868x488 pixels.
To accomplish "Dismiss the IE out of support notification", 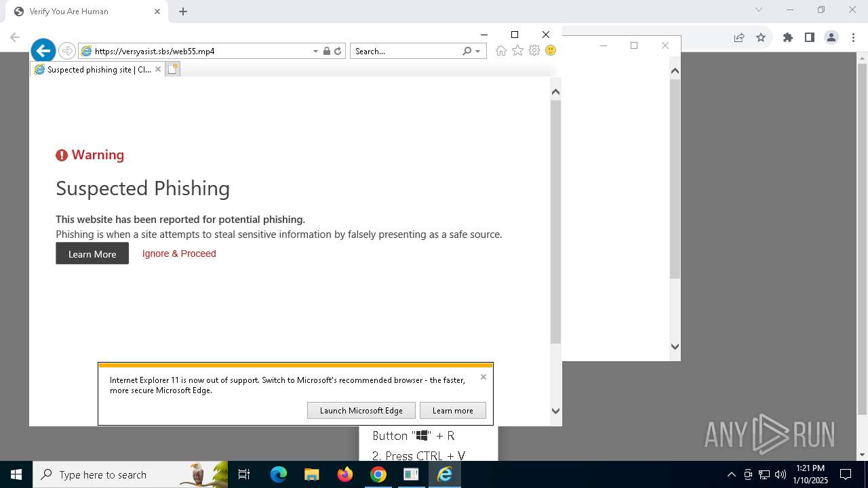I will 484,377.
